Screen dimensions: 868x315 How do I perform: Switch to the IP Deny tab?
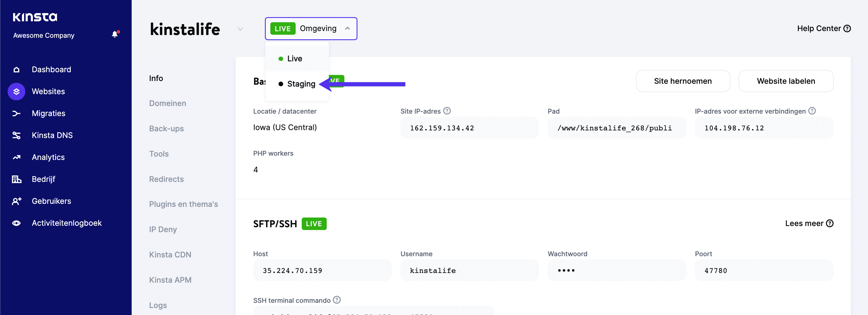point(163,229)
